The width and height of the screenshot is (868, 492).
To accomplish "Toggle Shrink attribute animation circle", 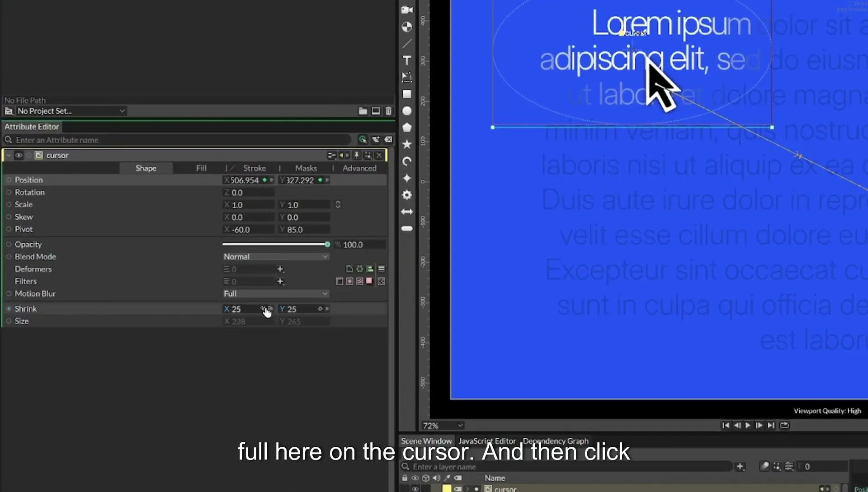I will coord(9,309).
